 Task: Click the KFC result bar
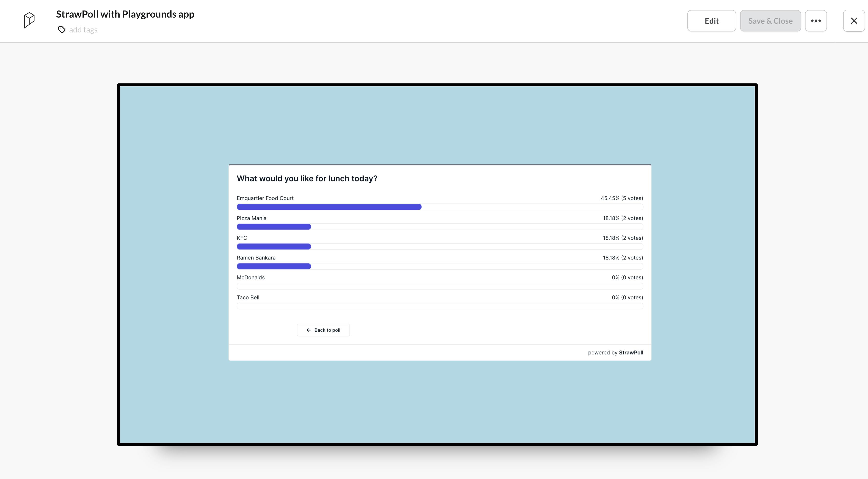pyautogui.click(x=274, y=246)
